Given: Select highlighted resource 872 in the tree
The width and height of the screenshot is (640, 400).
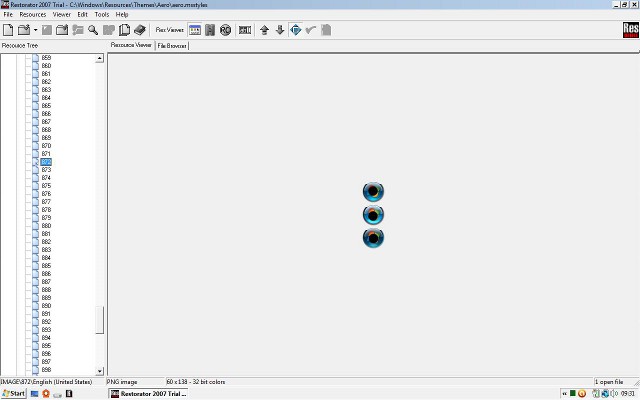Looking at the screenshot, I should click(x=46, y=162).
